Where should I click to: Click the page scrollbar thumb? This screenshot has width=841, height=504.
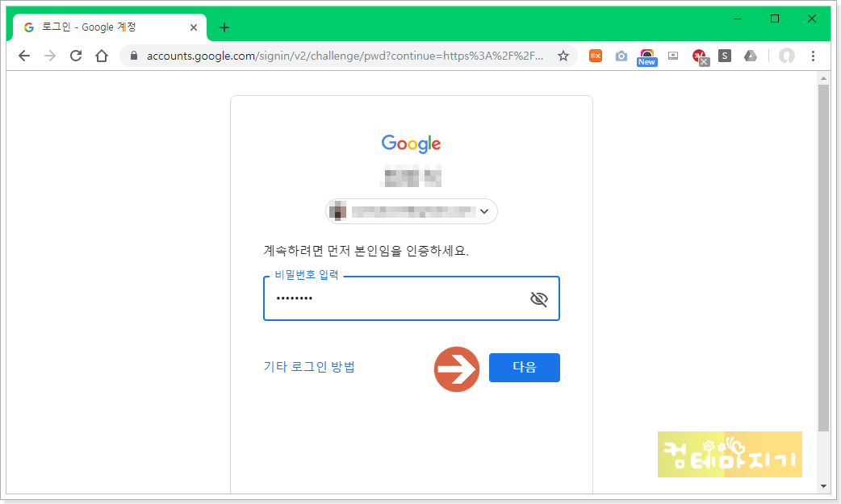click(824, 257)
